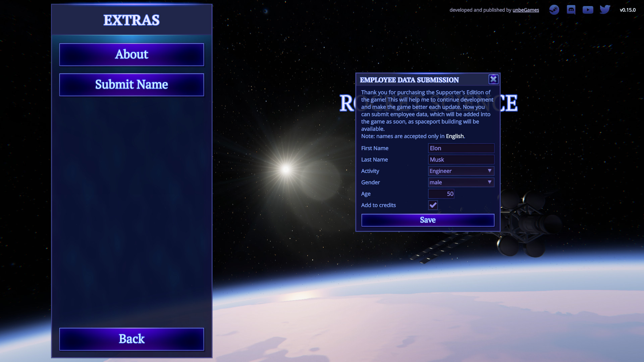This screenshot has height=362, width=644.
Task: Check the credits submission checkbox
Action: [x=433, y=205]
